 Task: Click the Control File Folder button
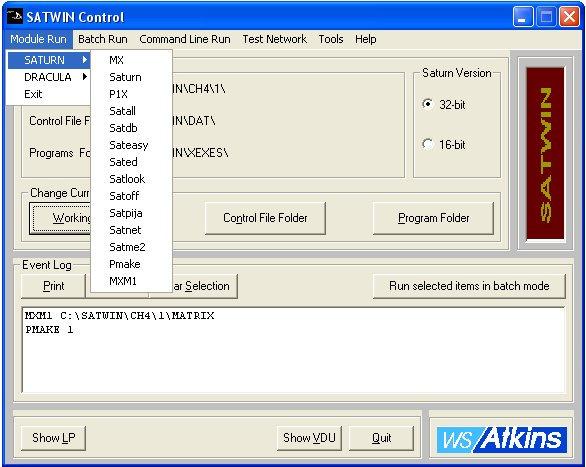[265, 218]
